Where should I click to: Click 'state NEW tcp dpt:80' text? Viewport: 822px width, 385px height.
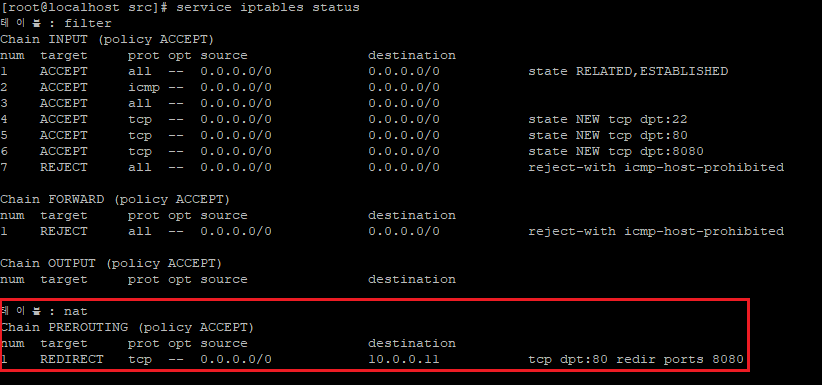[x=608, y=135]
